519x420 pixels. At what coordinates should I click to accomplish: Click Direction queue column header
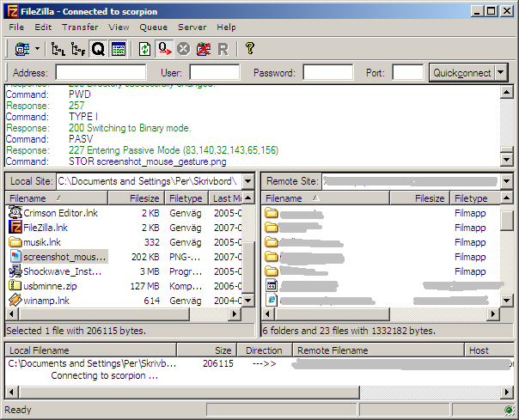click(265, 350)
